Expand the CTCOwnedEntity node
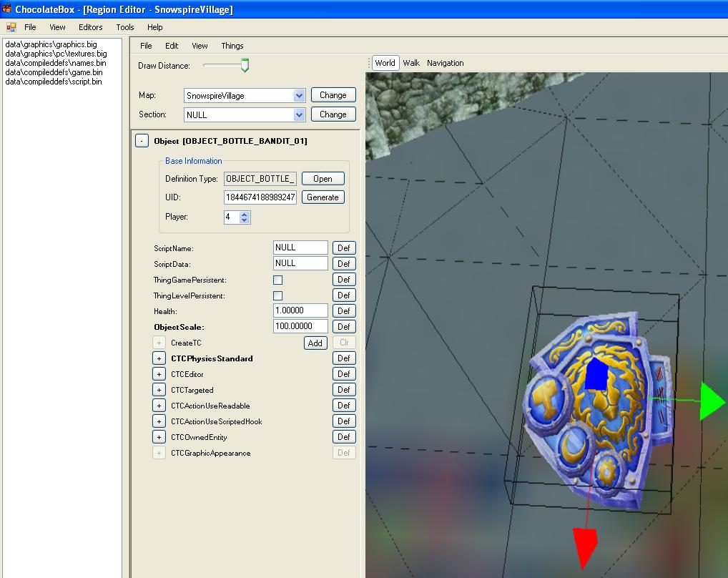The height and width of the screenshot is (578, 728). click(x=159, y=437)
